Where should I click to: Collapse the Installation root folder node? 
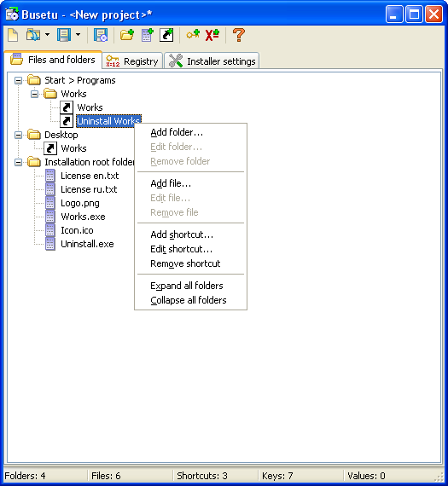pyautogui.click(x=18, y=162)
